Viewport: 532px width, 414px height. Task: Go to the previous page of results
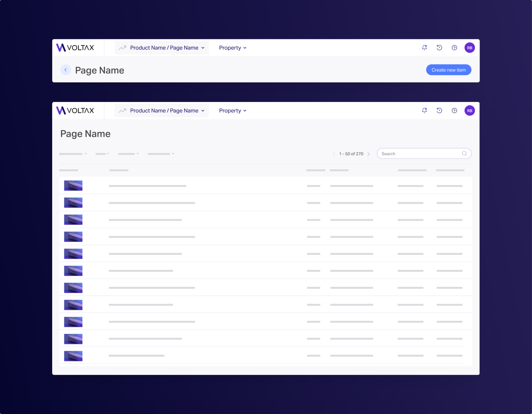(x=334, y=154)
